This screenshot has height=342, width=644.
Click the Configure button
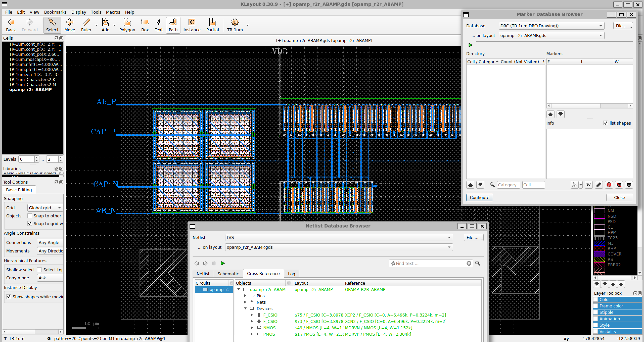tap(479, 197)
